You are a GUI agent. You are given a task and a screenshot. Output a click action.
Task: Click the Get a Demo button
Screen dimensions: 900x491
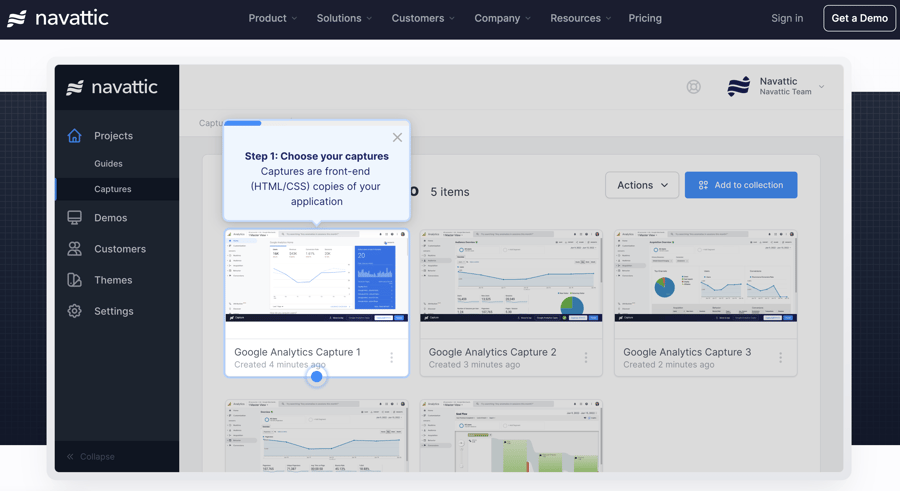tap(859, 18)
